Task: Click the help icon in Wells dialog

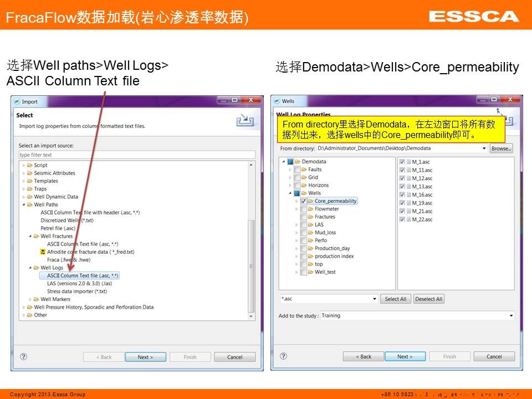Action: 283,356
